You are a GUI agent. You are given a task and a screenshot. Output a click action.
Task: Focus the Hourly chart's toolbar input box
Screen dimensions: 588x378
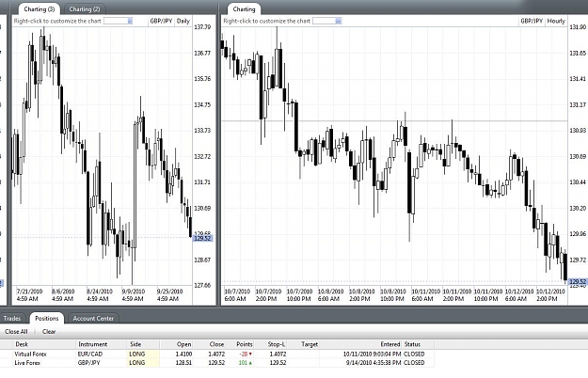tap(325, 21)
